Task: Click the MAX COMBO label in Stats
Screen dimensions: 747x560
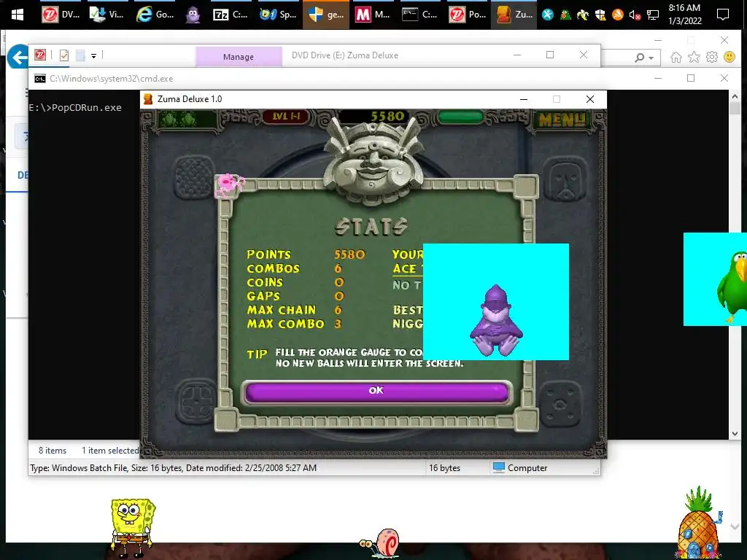Action: 285,324
